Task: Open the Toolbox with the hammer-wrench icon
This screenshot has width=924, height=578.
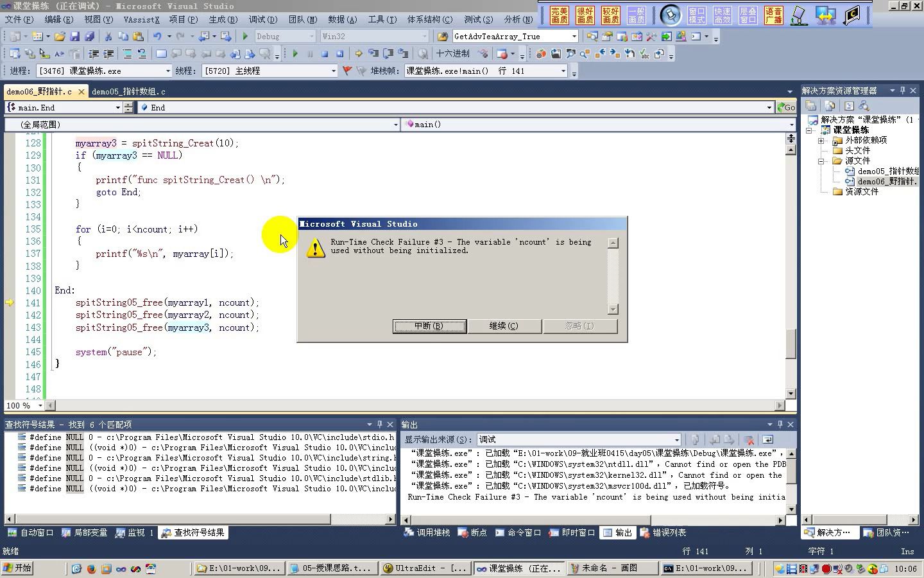Action: click(651, 37)
